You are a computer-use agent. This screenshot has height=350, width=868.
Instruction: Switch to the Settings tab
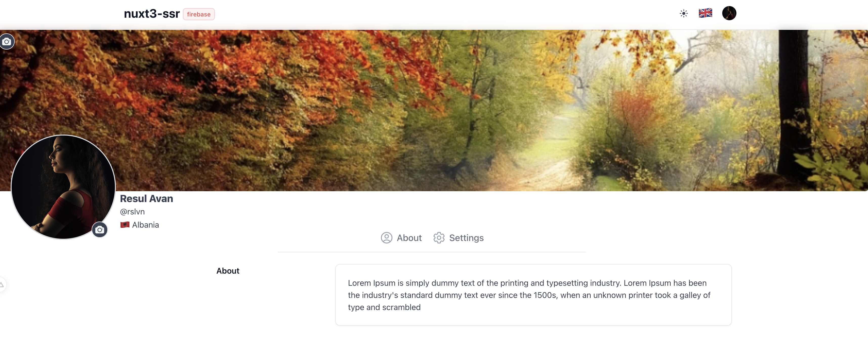point(458,238)
